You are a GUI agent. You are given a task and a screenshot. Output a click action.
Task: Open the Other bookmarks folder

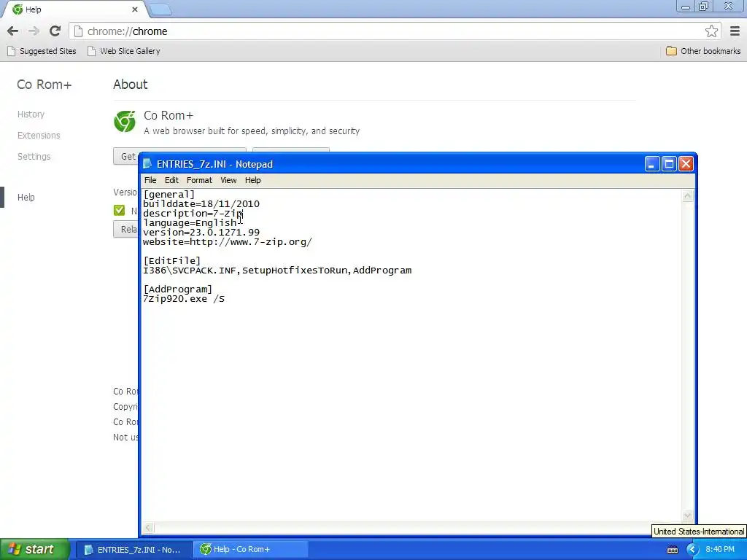[x=703, y=51]
